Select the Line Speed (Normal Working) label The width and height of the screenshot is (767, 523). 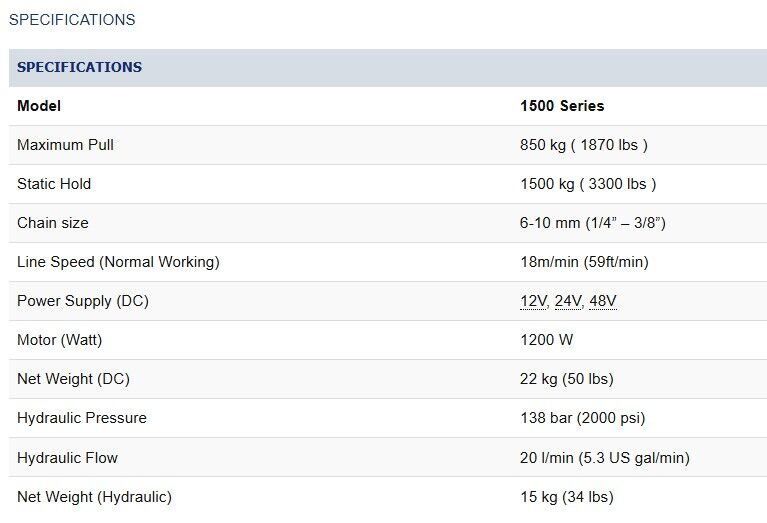pyautogui.click(x=118, y=262)
